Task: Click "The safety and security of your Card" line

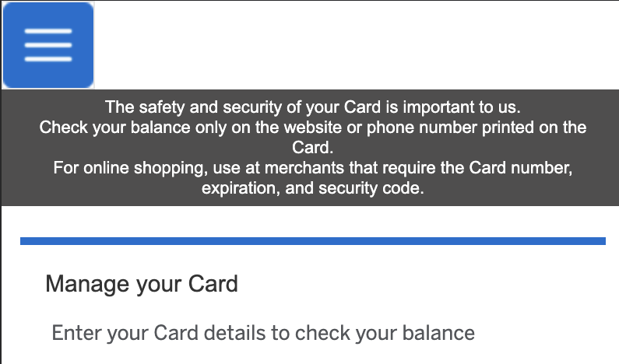Action: [x=312, y=107]
